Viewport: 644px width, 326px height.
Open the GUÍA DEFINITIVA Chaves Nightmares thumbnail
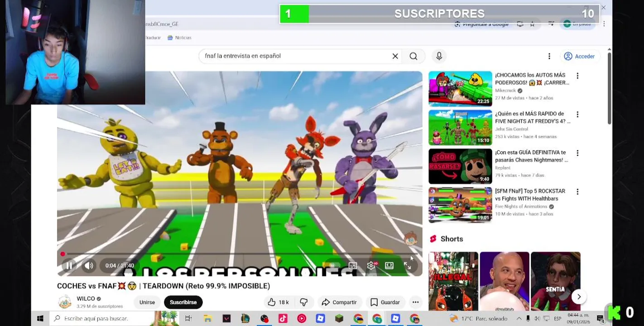[x=460, y=166]
